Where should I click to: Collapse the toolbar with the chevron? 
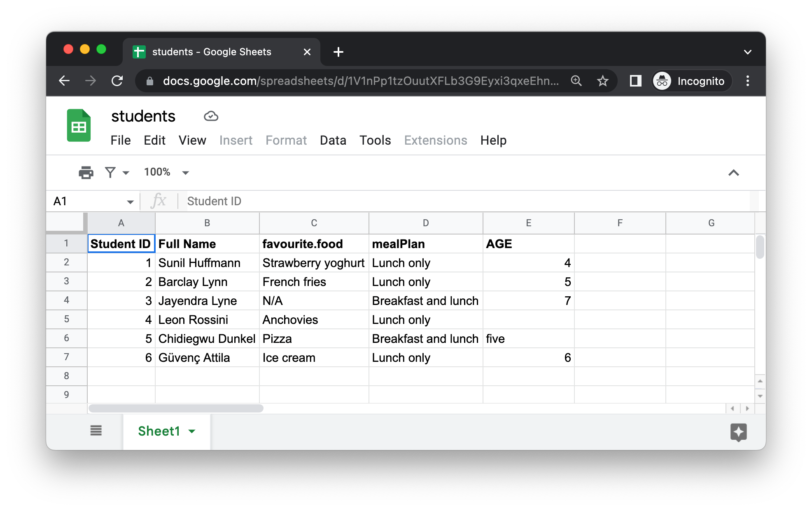[734, 173]
